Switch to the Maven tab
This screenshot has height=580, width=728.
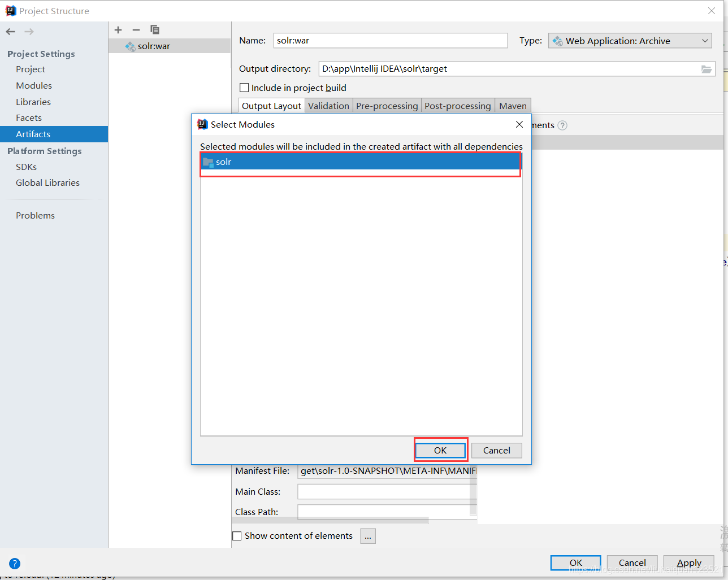click(513, 106)
